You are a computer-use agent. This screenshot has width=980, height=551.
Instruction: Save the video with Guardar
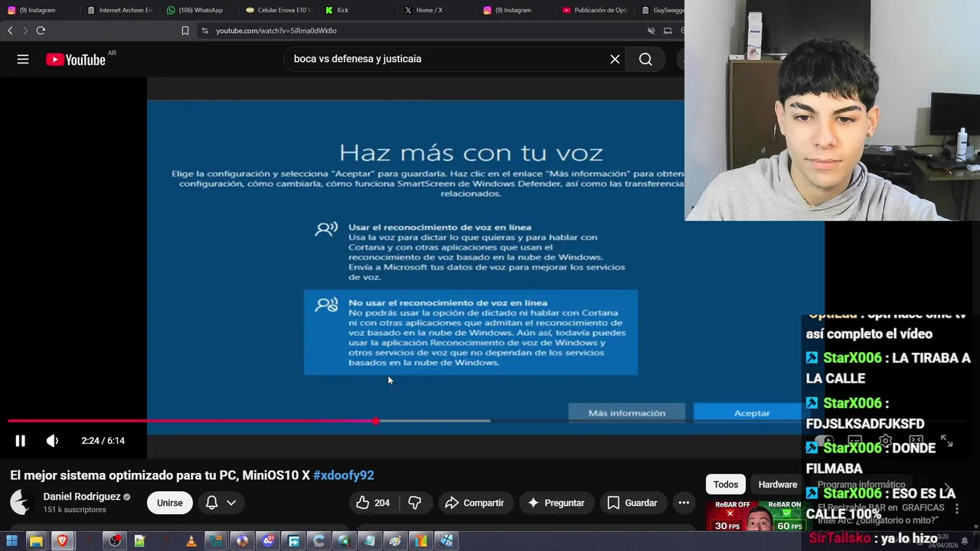pos(632,503)
